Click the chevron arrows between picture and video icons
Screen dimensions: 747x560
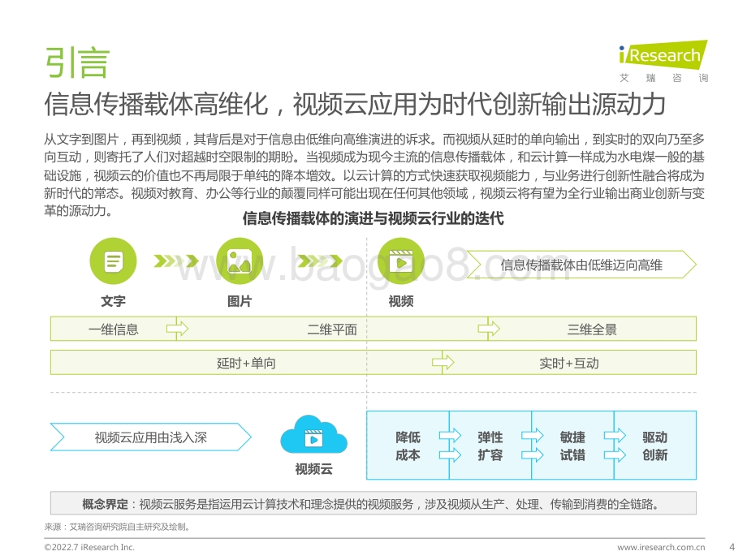pos(320,261)
